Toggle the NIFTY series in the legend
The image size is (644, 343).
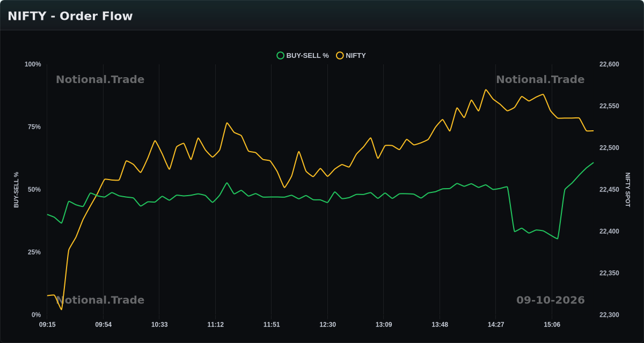tap(351, 55)
